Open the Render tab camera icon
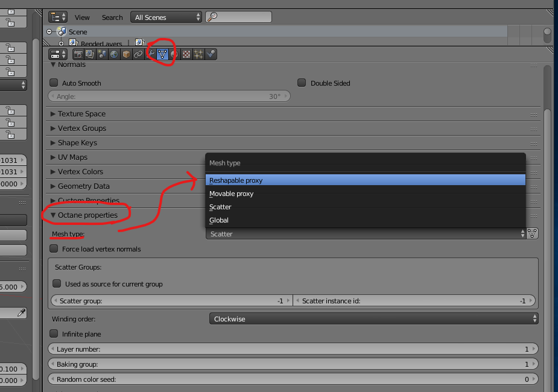The height and width of the screenshot is (392, 558). tap(78, 54)
